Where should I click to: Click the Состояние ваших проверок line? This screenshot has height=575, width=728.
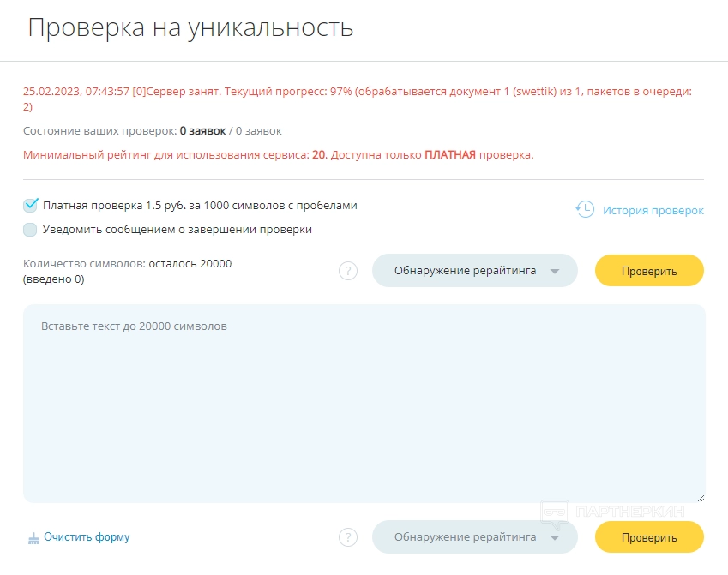point(153,131)
